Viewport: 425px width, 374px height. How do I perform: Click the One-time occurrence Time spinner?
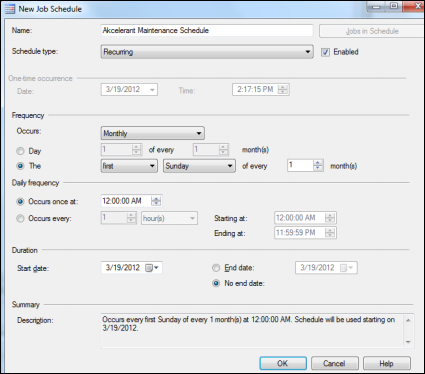pos(283,89)
